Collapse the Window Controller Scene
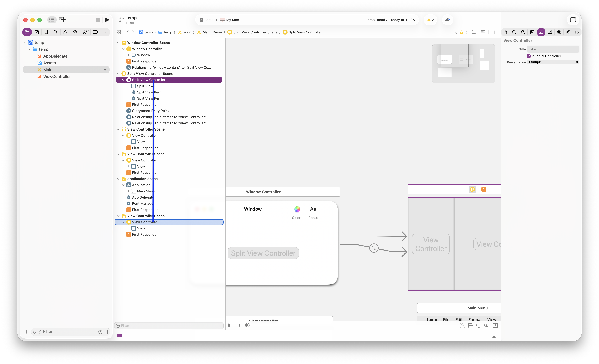599x364 pixels. [x=118, y=43]
